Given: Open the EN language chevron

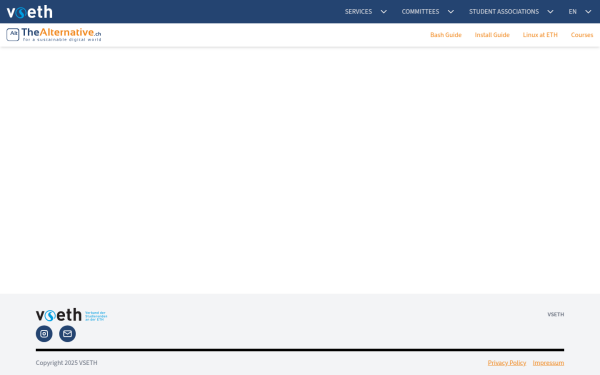Looking at the screenshot, I should (588, 12).
